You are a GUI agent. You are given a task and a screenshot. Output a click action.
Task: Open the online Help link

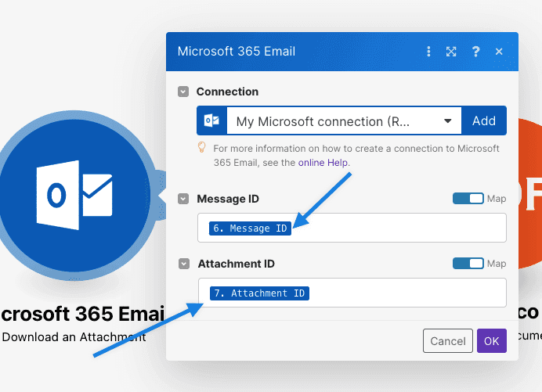click(323, 162)
